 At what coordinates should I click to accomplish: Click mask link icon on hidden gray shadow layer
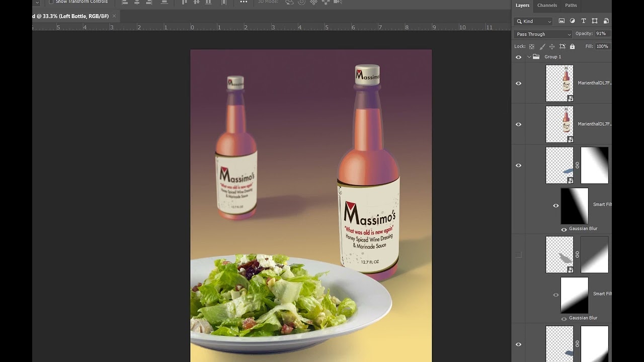coord(577,255)
